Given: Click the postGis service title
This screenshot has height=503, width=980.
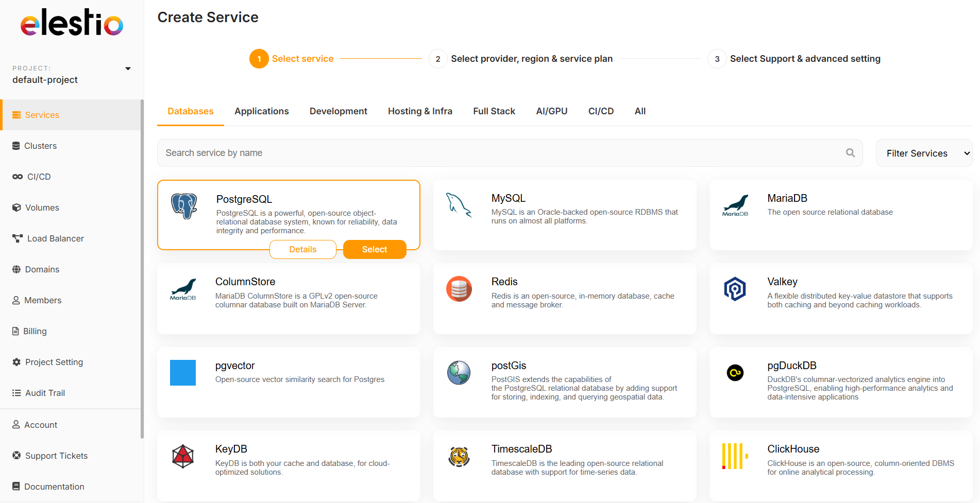Looking at the screenshot, I should pyautogui.click(x=509, y=366).
